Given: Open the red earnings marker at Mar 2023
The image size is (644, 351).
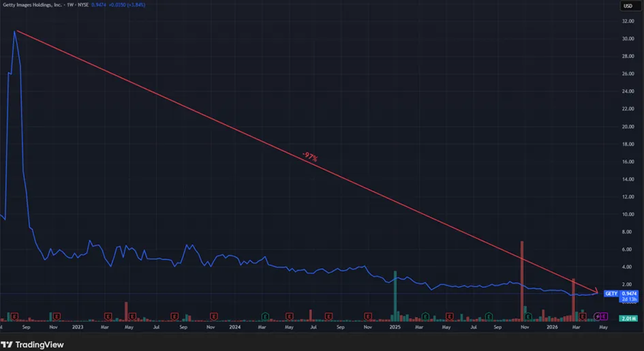Looking at the screenshot, I should pyautogui.click(x=108, y=316).
